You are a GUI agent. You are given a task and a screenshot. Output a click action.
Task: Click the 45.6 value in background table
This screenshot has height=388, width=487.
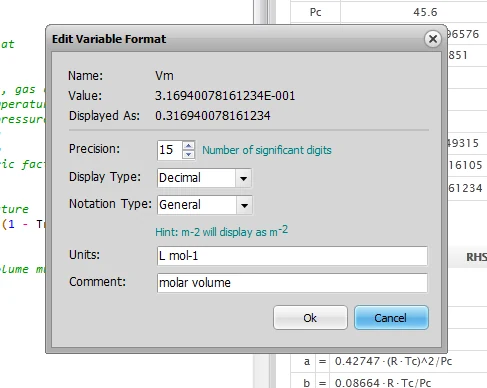425,12
